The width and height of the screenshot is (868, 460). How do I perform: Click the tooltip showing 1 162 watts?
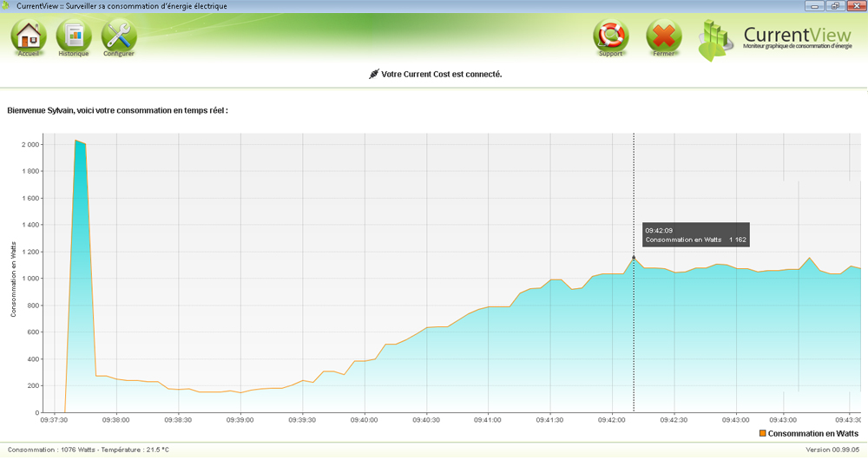[695, 234]
